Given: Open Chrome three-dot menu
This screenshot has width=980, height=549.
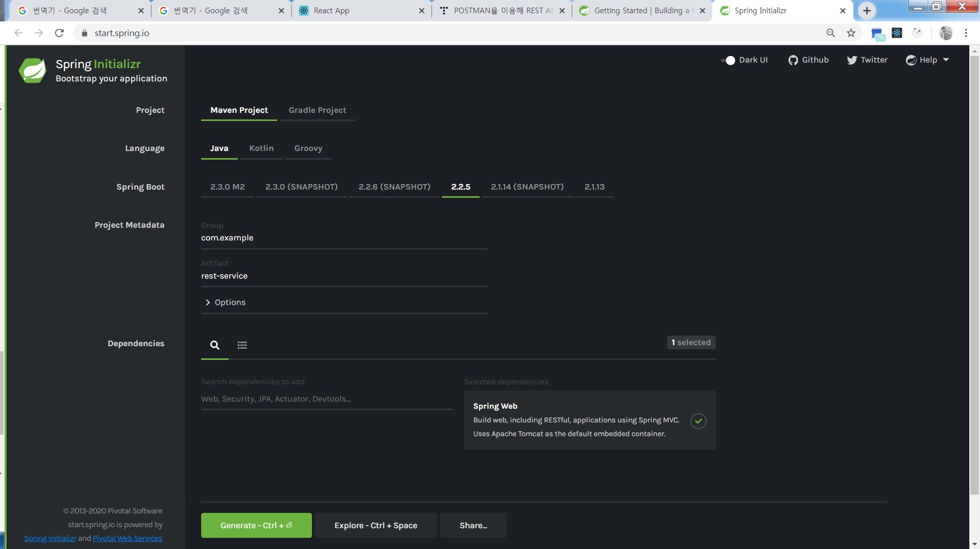Looking at the screenshot, I should tap(966, 33).
